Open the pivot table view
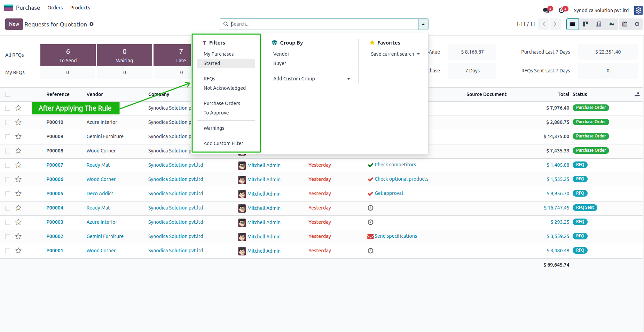The width and height of the screenshot is (644, 332). click(598, 24)
